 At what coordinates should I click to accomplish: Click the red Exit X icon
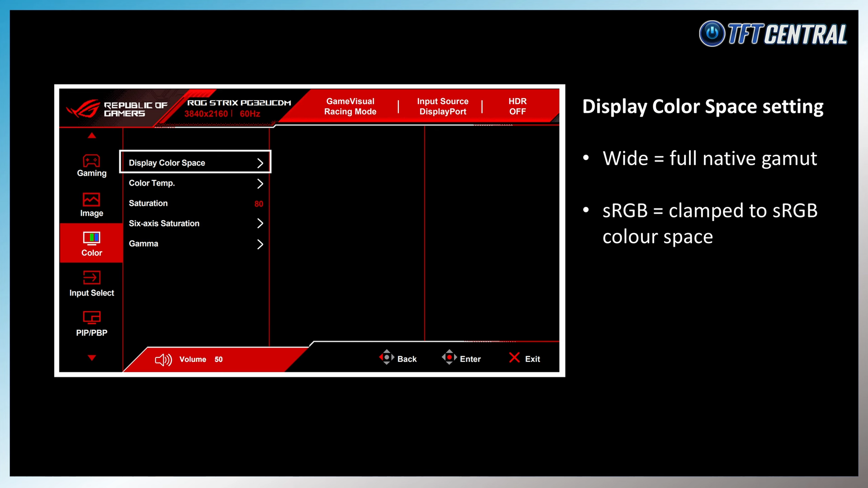pos(514,358)
